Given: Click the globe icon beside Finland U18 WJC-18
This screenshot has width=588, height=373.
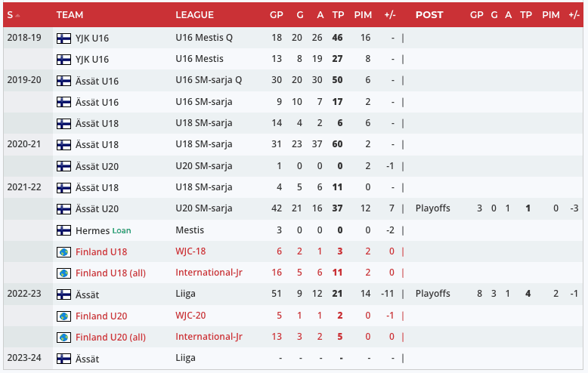Looking at the screenshot, I should [63, 251].
